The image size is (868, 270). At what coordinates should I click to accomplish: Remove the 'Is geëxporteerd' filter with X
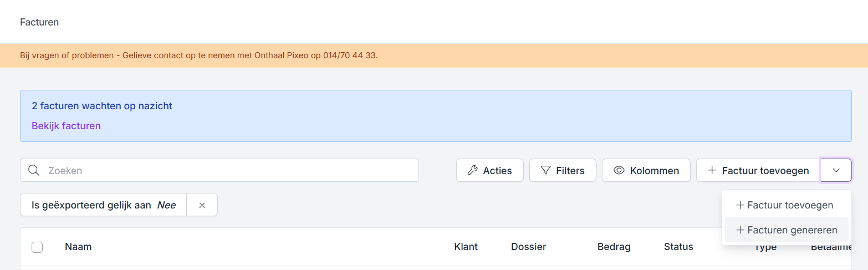pos(202,205)
